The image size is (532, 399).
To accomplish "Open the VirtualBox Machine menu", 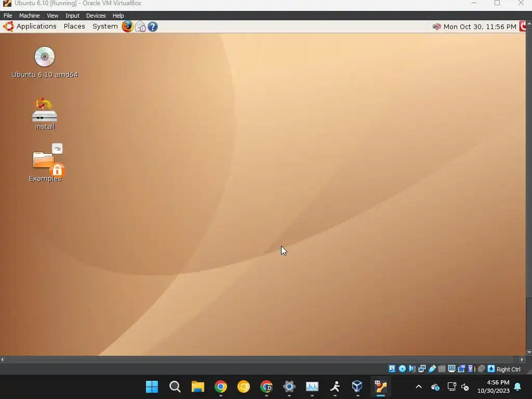I will click(x=29, y=16).
